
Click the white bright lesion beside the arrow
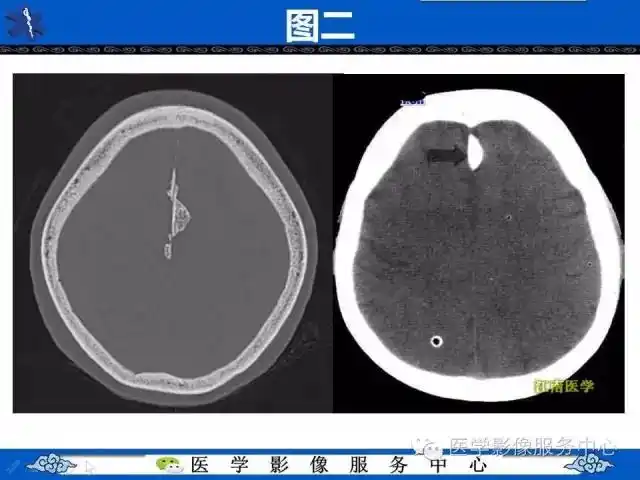point(475,151)
